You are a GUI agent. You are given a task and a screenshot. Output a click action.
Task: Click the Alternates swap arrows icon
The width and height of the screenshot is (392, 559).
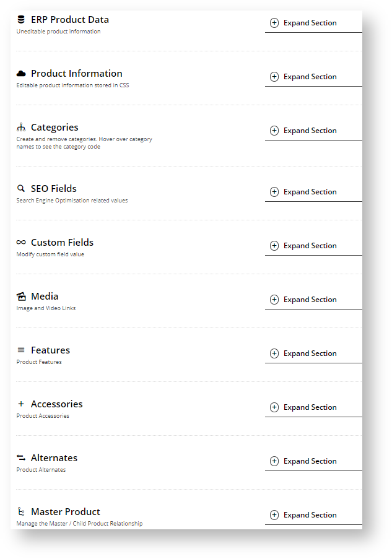pyautogui.click(x=21, y=457)
